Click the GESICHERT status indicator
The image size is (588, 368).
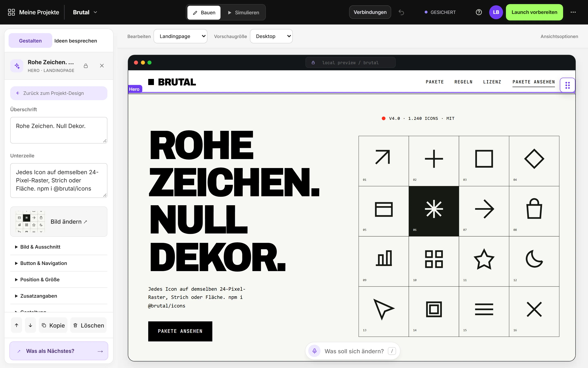[440, 12]
